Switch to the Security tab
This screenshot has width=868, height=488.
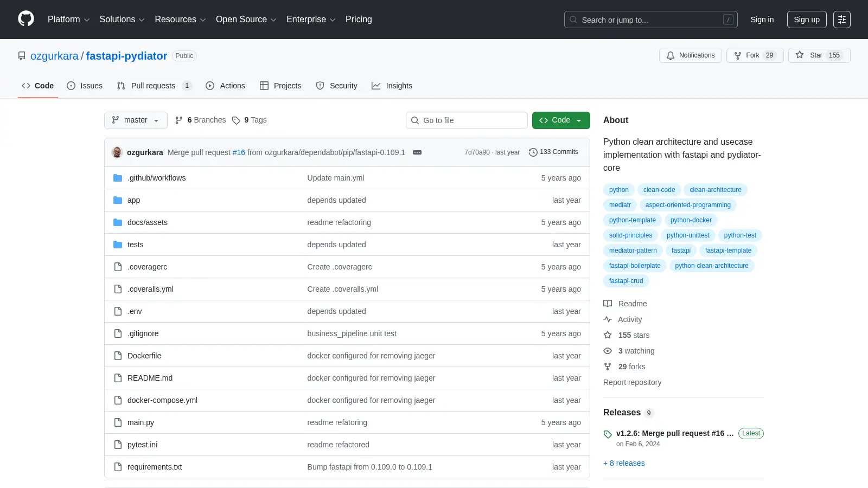[336, 86]
